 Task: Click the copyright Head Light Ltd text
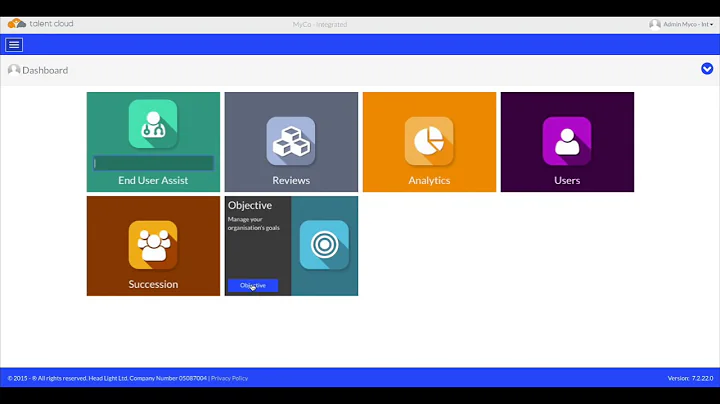coord(107,378)
